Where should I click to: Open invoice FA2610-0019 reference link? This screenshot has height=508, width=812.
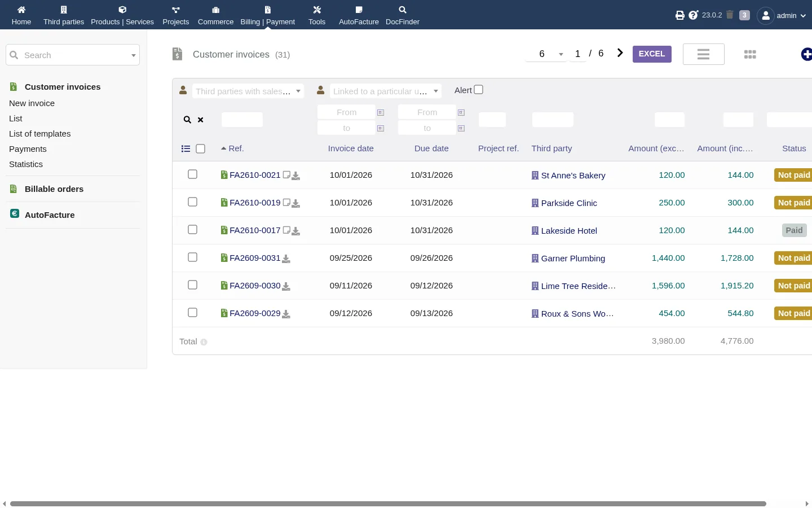tap(255, 203)
